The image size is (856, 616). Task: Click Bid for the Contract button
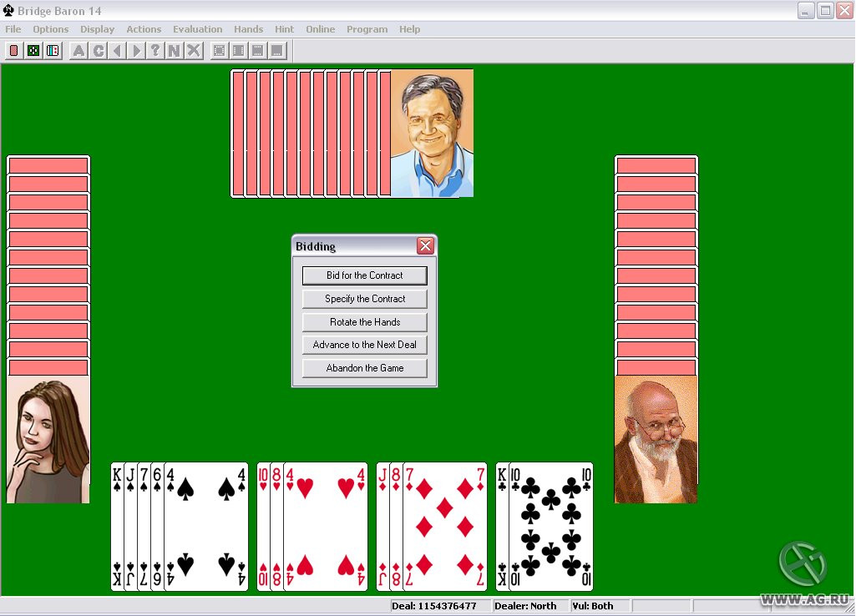[x=365, y=275]
